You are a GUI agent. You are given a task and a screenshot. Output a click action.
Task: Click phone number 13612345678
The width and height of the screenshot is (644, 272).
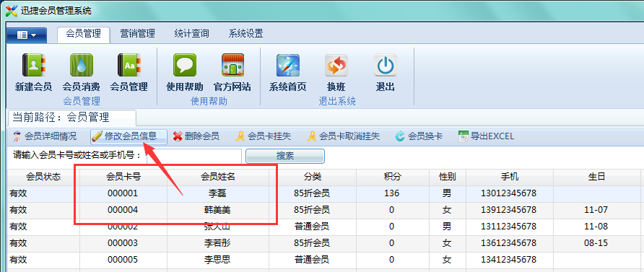click(508, 243)
